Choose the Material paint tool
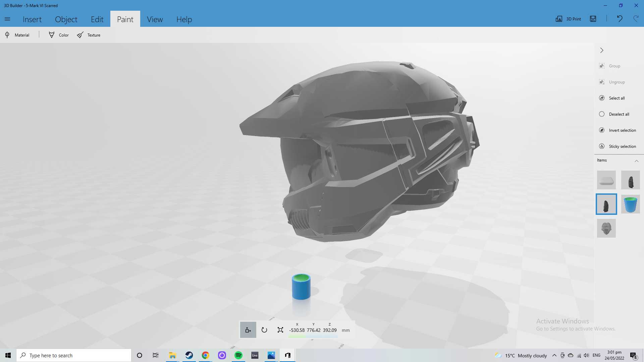 17,35
